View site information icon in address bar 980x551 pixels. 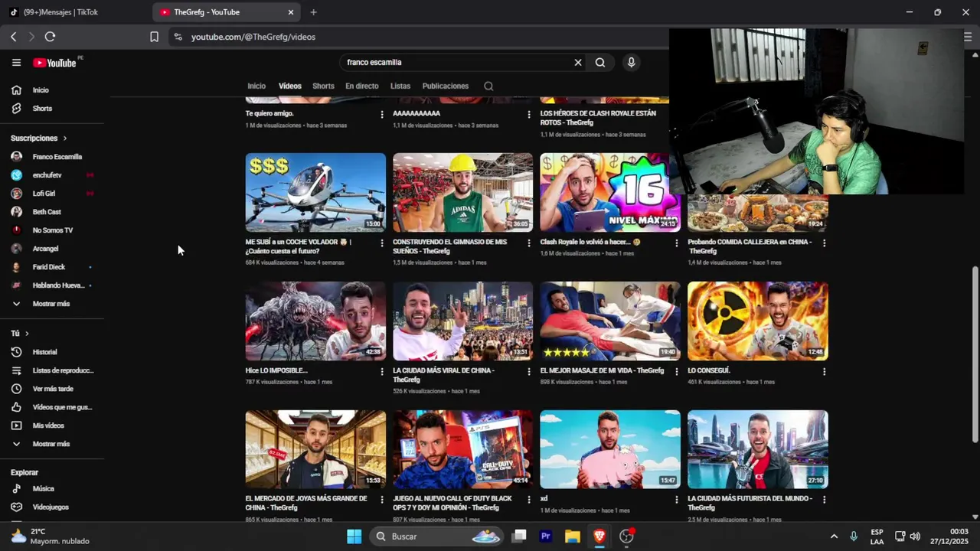[x=178, y=37]
